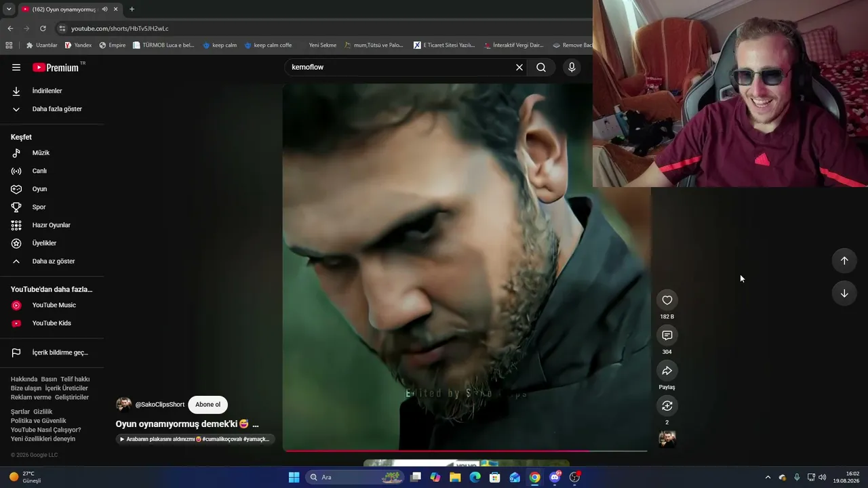The image size is (868, 488).
Task: Open Chrome apps grid shortcut
Action: point(9,45)
